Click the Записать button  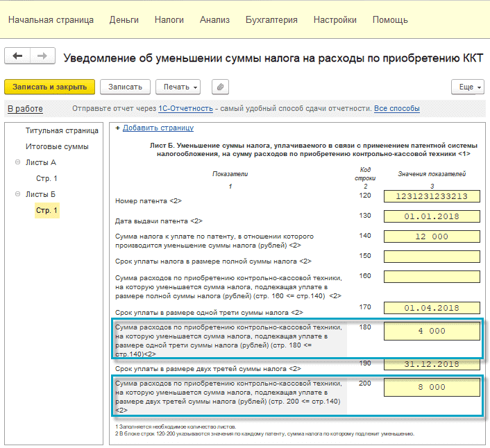[x=125, y=87]
